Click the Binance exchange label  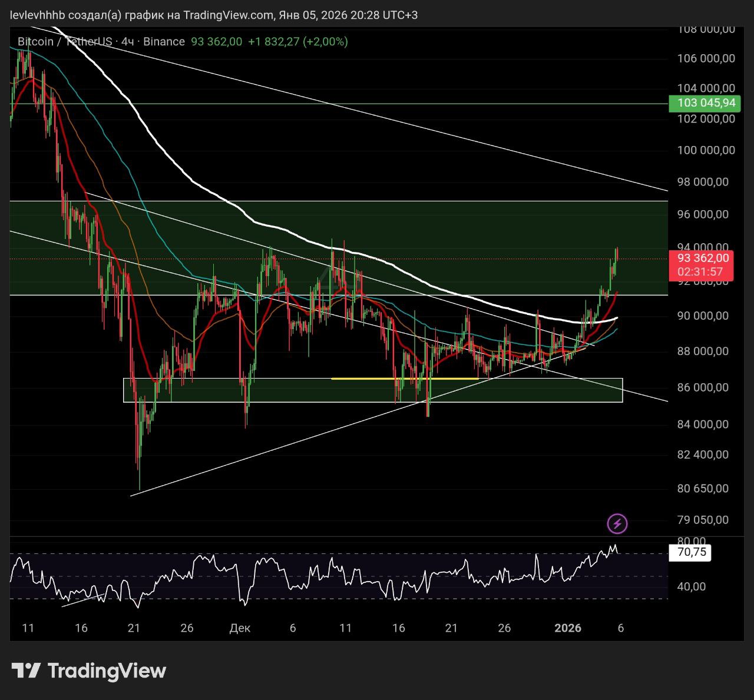(164, 42)
